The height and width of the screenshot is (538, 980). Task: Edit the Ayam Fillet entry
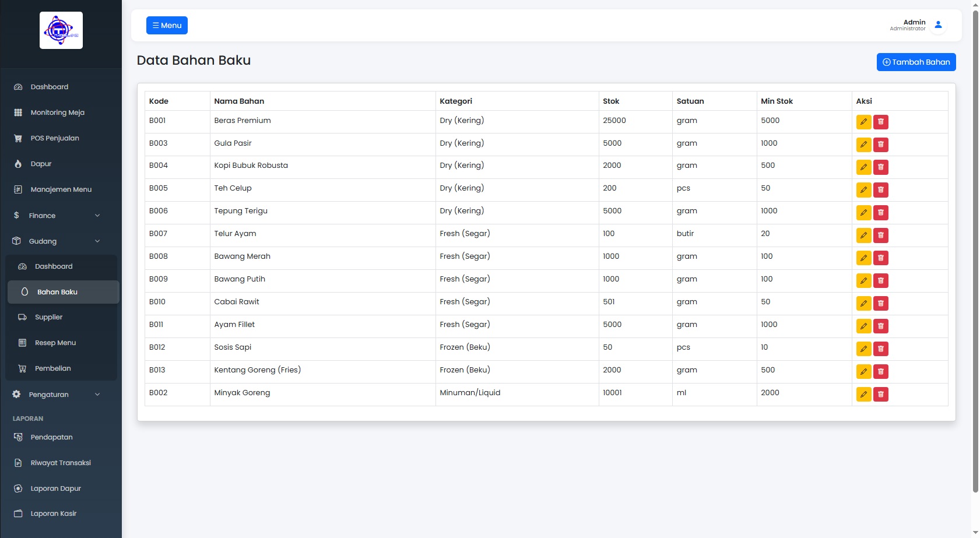click(863, 326)
